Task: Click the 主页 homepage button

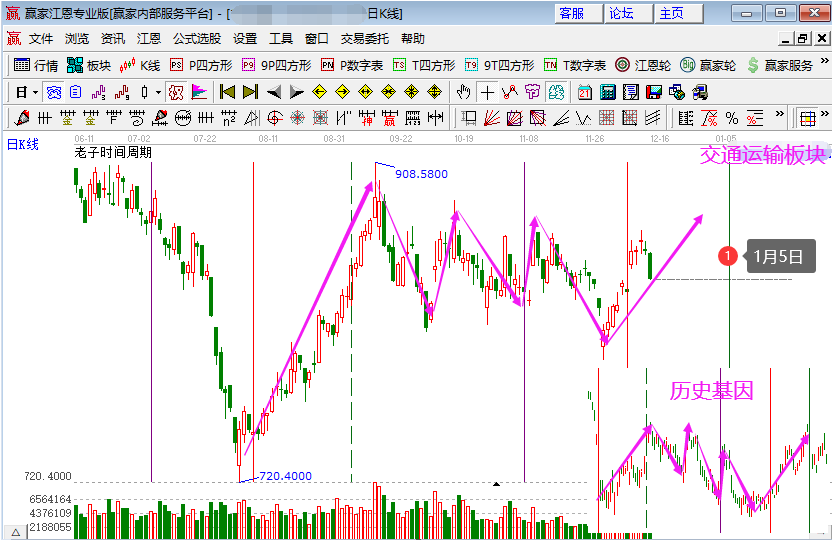Action: tap(679, 13)
